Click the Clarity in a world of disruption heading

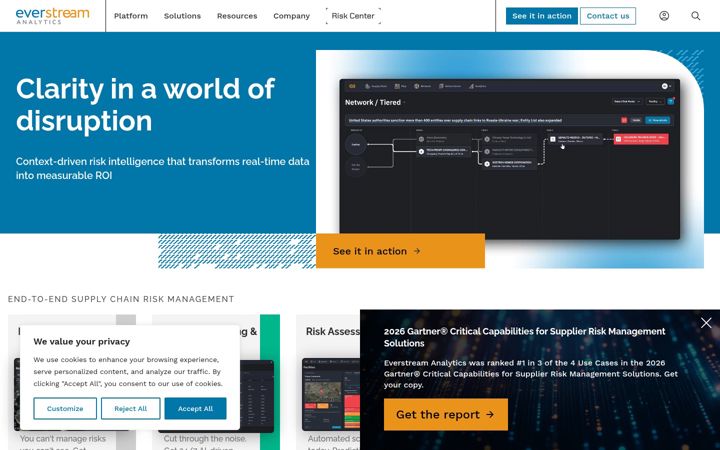[x=146, y=105]
